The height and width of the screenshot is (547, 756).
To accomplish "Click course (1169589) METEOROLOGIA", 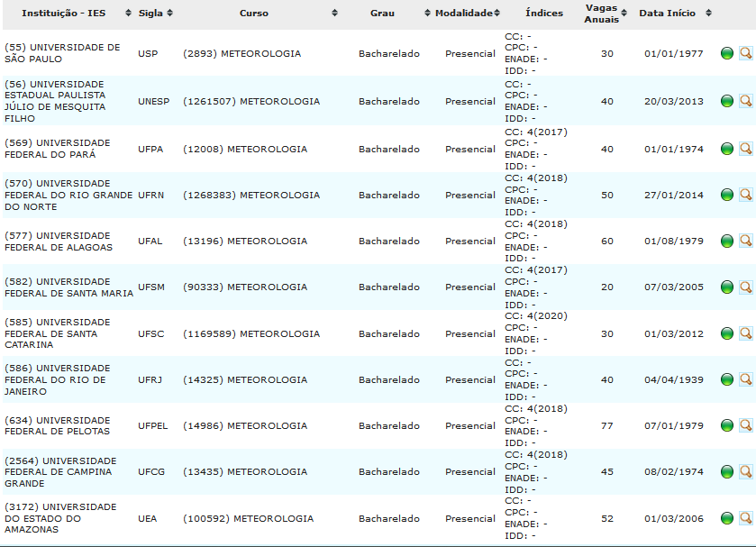I will pos(251,333).
